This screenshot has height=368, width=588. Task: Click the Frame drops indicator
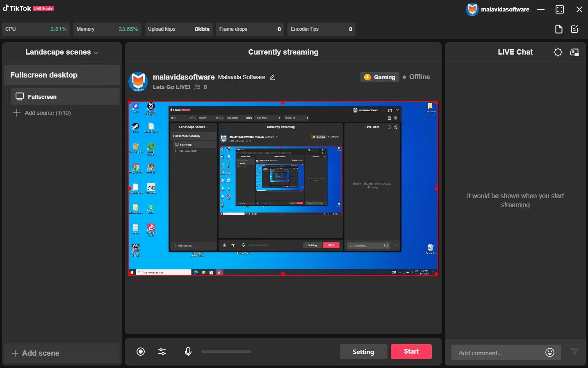click(250, 29)
